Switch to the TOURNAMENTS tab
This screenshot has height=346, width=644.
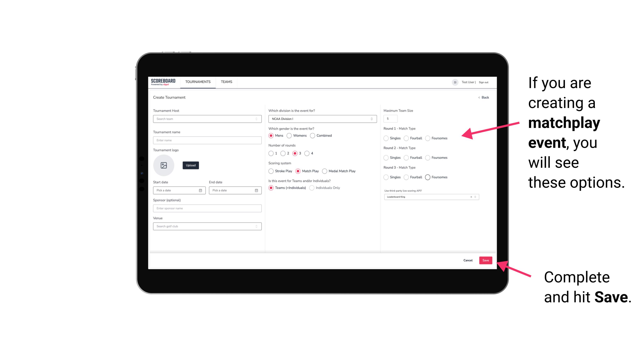[x=198, y=82]
